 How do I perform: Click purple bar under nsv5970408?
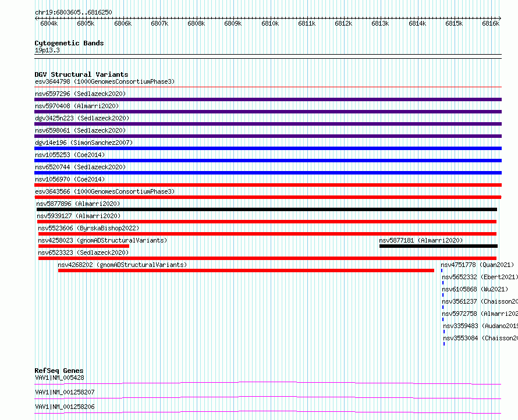(x=268, y=112)
